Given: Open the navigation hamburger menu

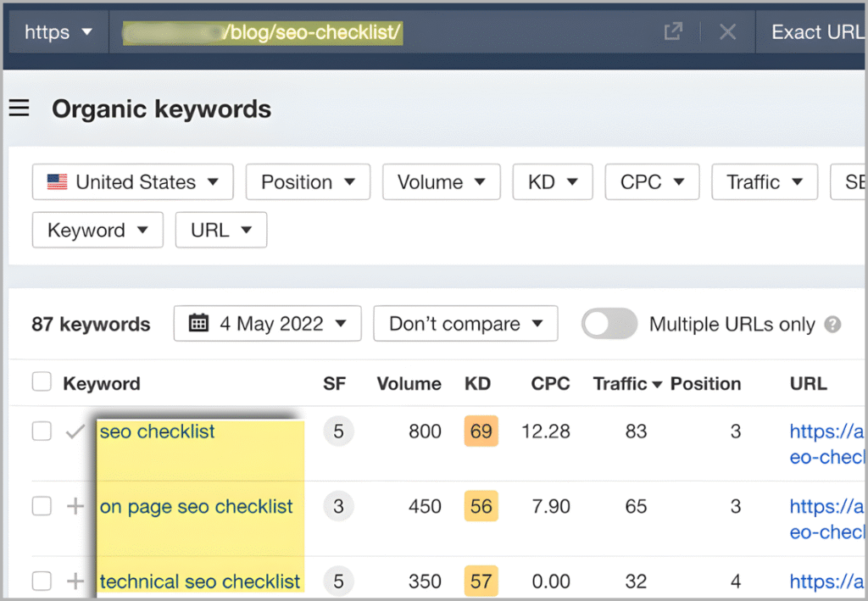Looking at the screenshot, I should pyautogui.click(x=19, y=109).
